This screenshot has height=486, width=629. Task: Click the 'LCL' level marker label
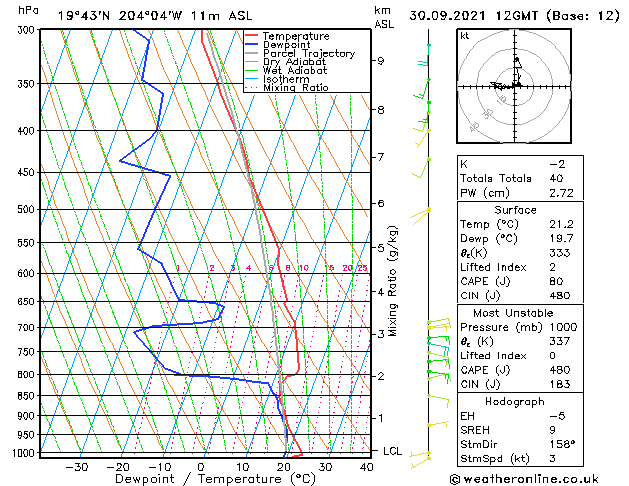[x=392, y=451]
